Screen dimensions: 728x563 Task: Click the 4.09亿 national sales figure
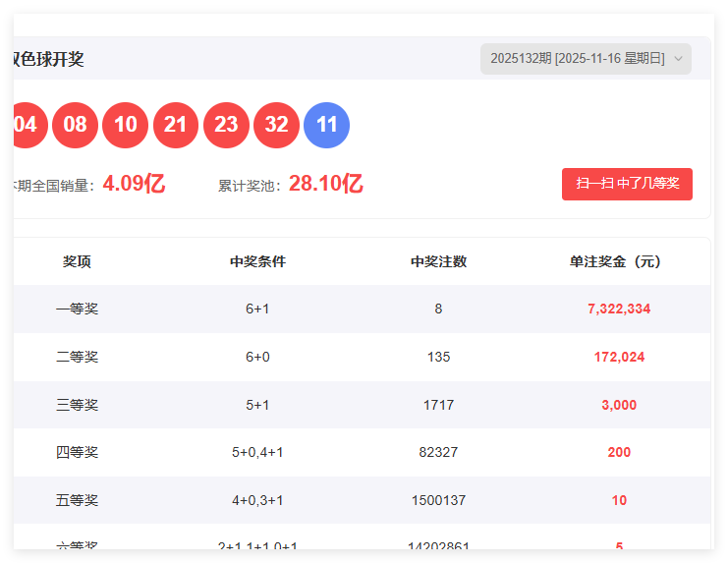(134, 184)
